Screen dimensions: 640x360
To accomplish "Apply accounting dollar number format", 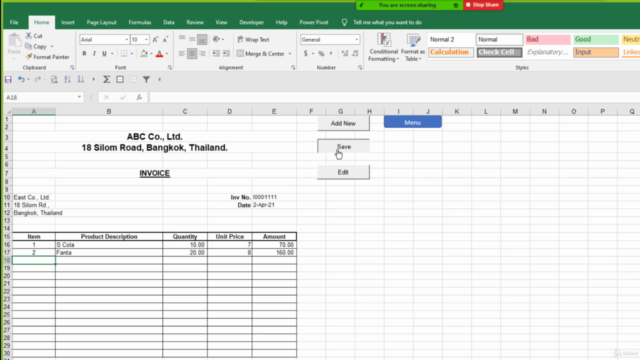I will [x=306, y=53].
